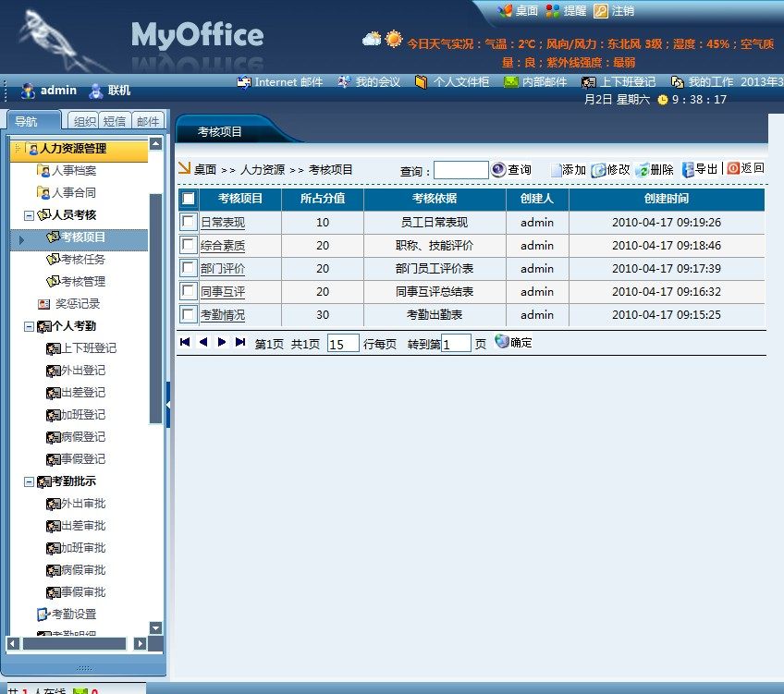Toggle the select-all checkbox in table header
The image size is (784, 694).
189,199
